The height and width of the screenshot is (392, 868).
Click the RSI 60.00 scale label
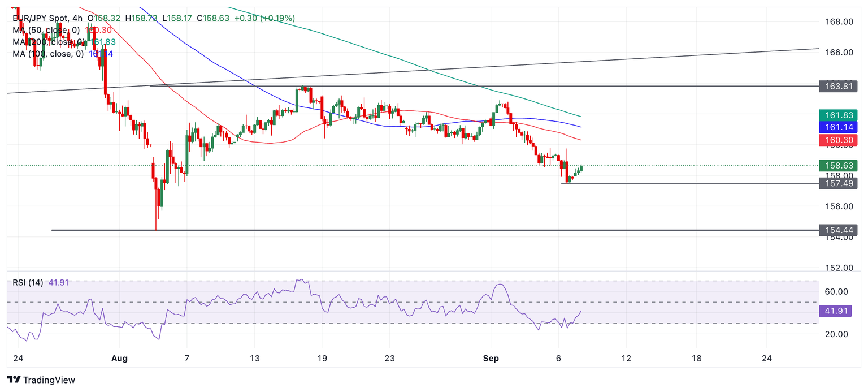(x=836, y=292)
